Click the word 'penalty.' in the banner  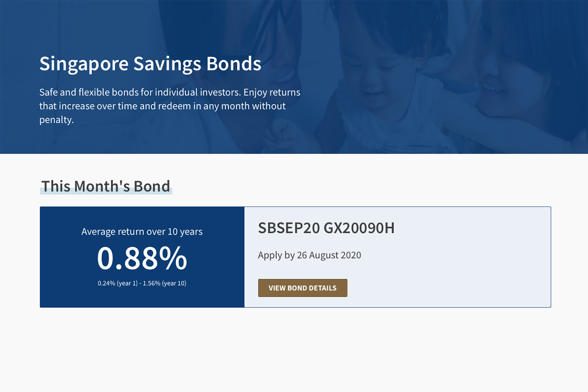pyautogui.click(x=56, y=120)
